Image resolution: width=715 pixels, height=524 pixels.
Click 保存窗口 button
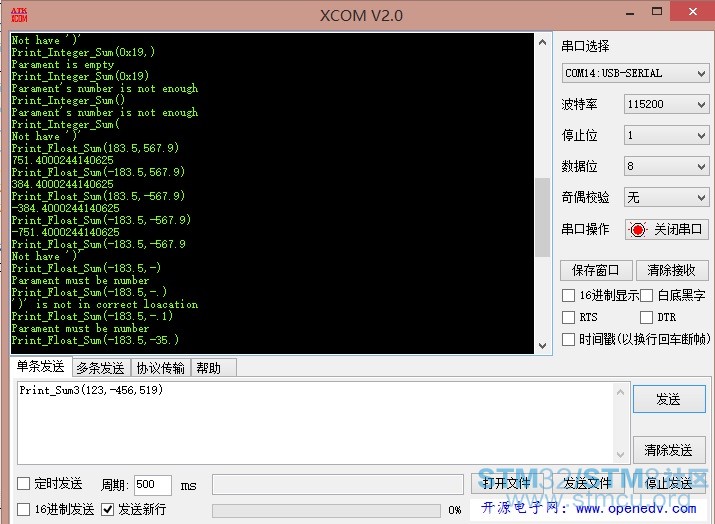(x=596, y=270)
